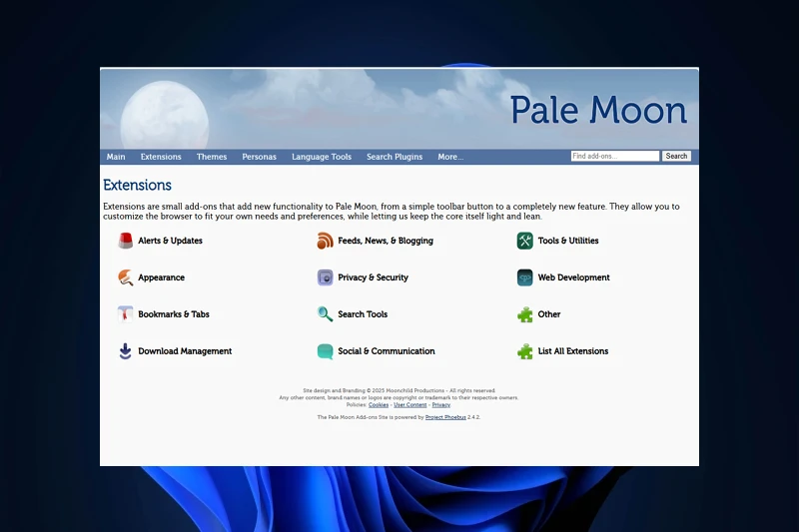This screenshot has height=532, width=799.
Task: Click the Pale Moon banner title
Action: 598,110
